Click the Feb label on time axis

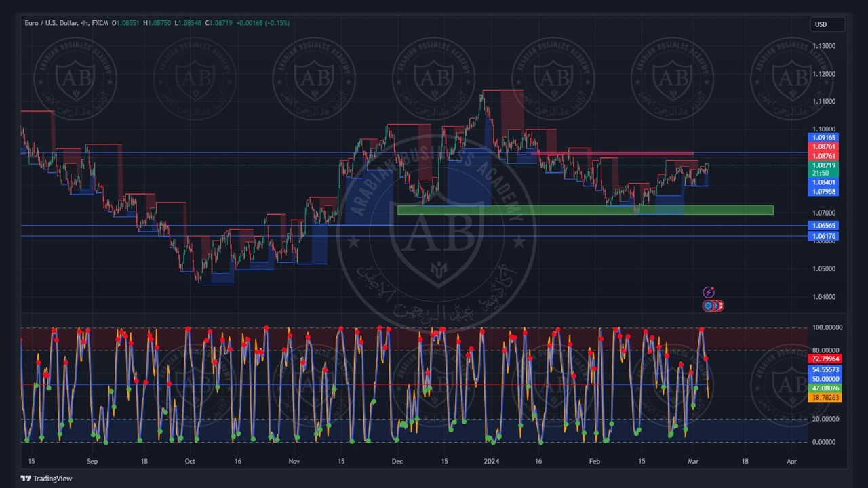click(x=595, y=461)
